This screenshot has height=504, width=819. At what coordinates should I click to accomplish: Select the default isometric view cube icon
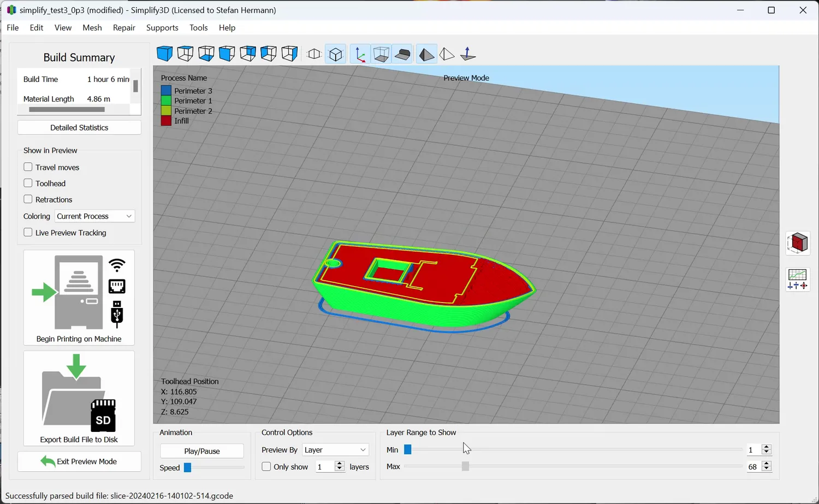coord(165,54)
